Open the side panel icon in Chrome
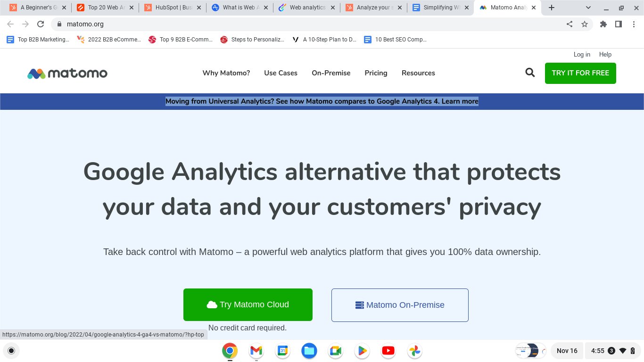The width and height of the screenshot is (644, 362). pyautogui.click(x=619, y=24)
